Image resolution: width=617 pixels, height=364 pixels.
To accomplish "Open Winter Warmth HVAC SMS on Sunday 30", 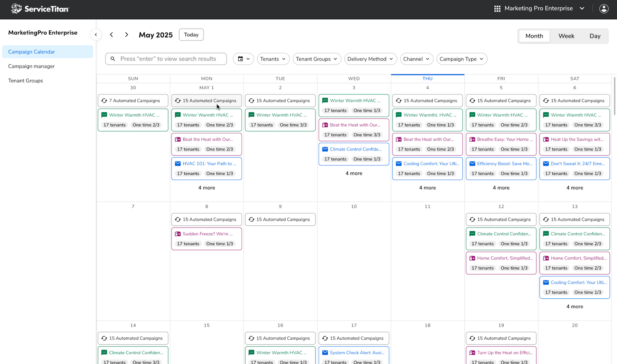I will (x=133, y=120).
